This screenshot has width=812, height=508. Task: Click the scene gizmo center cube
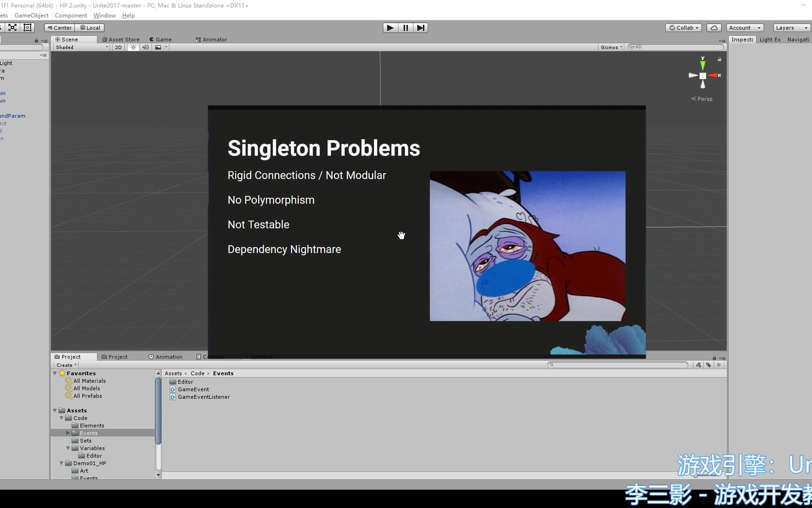[702, 75]
